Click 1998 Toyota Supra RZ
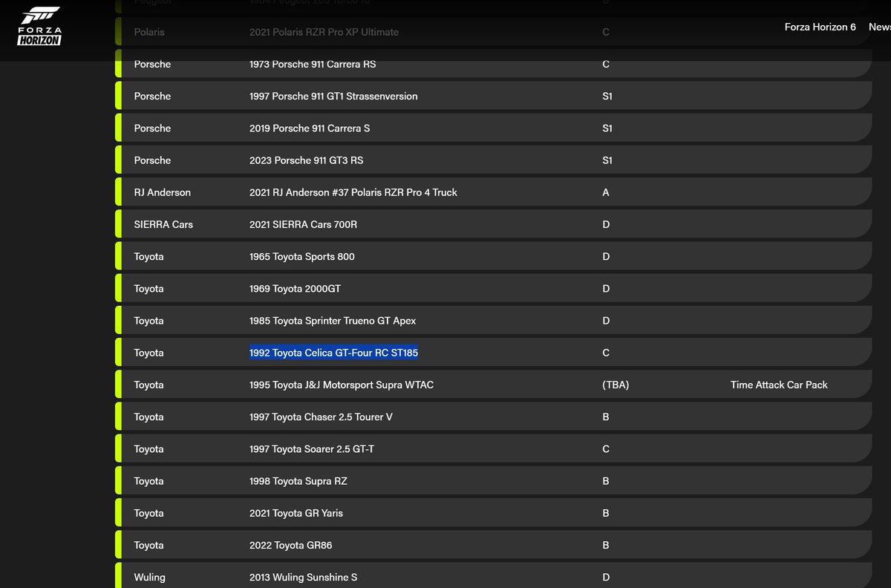 pos(298,480)
